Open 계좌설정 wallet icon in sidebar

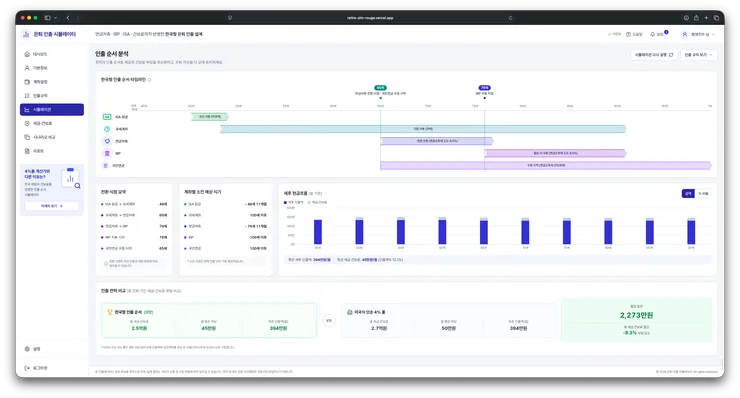(27, 82)
